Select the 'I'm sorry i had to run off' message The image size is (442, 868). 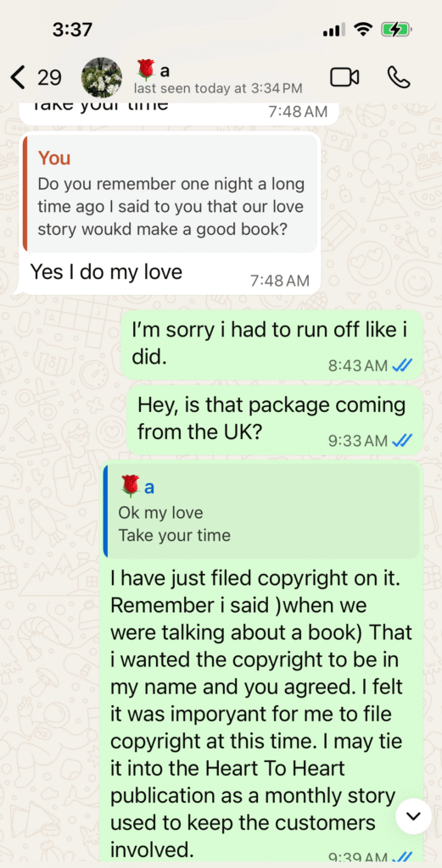[271, 345]
